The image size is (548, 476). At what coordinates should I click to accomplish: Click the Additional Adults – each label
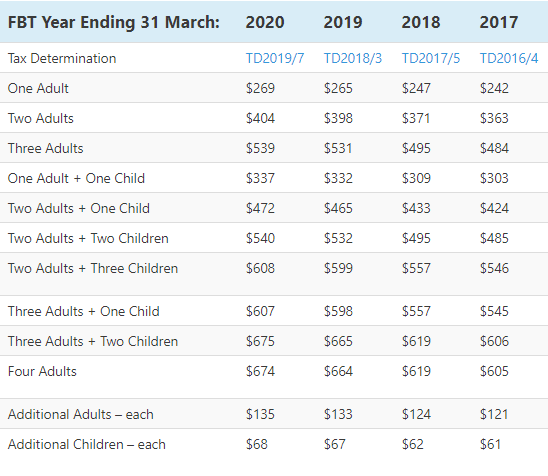click(80, 414)
